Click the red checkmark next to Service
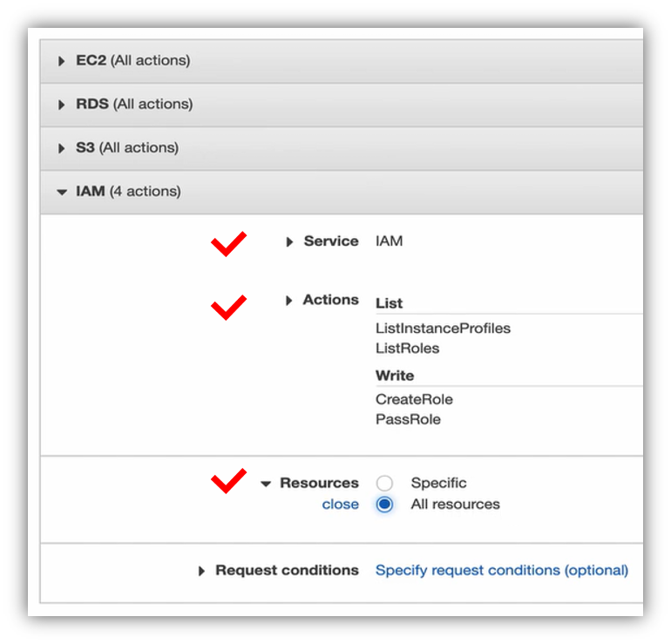 (228, 244)
